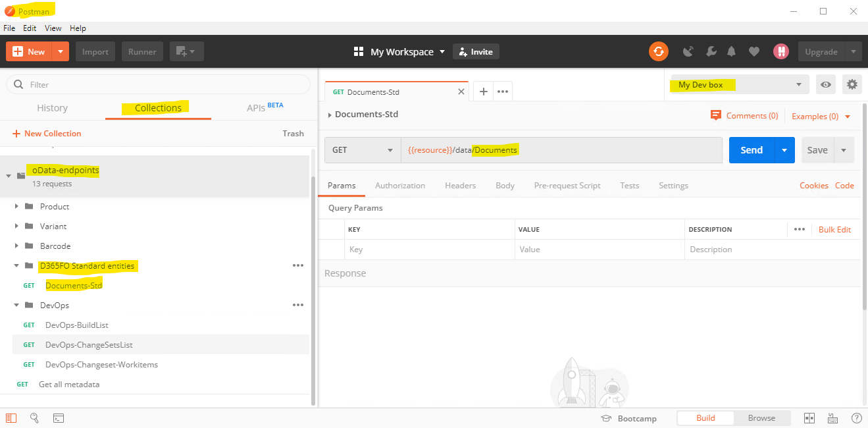868x428 pixels.
Task: Click the request URL field
Action: 561,150
